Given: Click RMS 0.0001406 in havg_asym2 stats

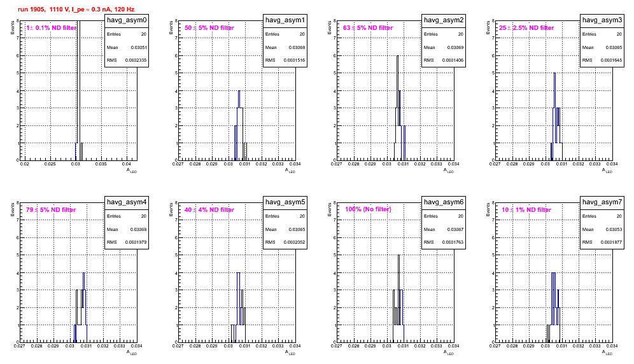Looking at the screenshot, I should click(444, 60).
